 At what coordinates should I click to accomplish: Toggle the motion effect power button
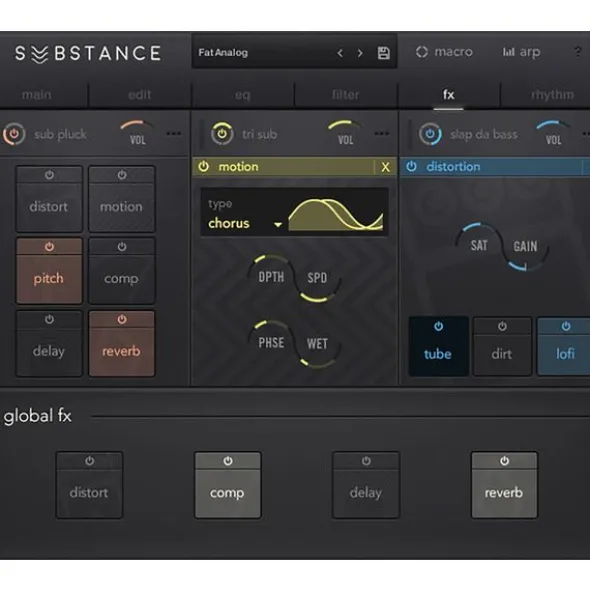pyautogui.click(x=204, y=166)
